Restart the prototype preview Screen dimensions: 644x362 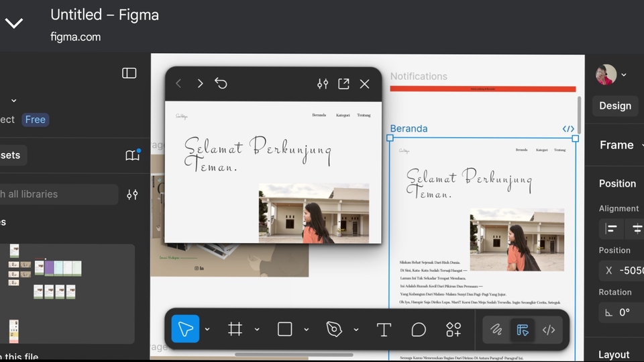pos(221,83)
